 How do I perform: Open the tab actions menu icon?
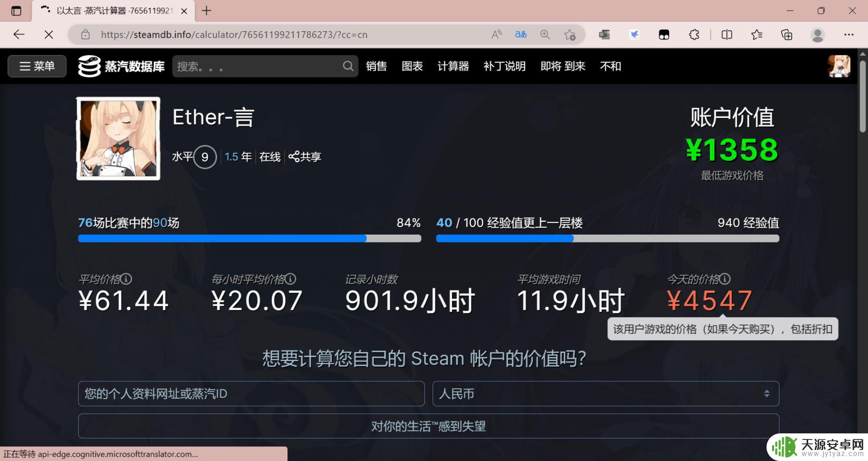coord(16,11)
